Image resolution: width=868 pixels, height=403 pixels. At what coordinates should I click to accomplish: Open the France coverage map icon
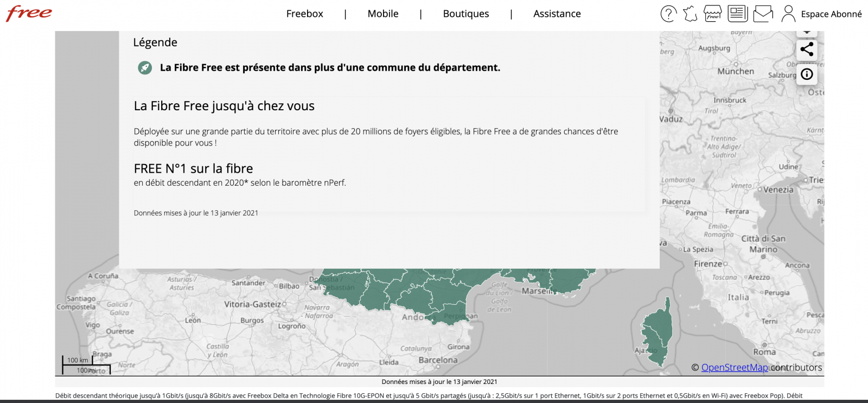click(690, 14)
